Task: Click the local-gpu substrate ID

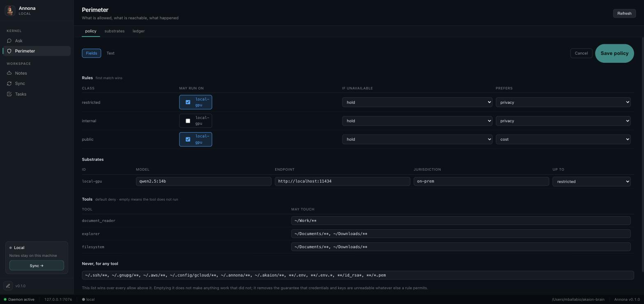Action: tap(92, 181)
